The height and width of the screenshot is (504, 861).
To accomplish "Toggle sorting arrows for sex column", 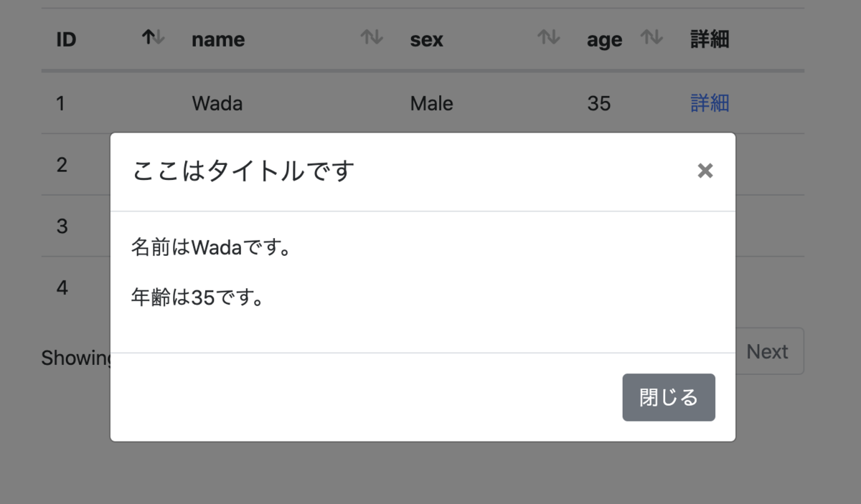I will (x=549, y=37).
